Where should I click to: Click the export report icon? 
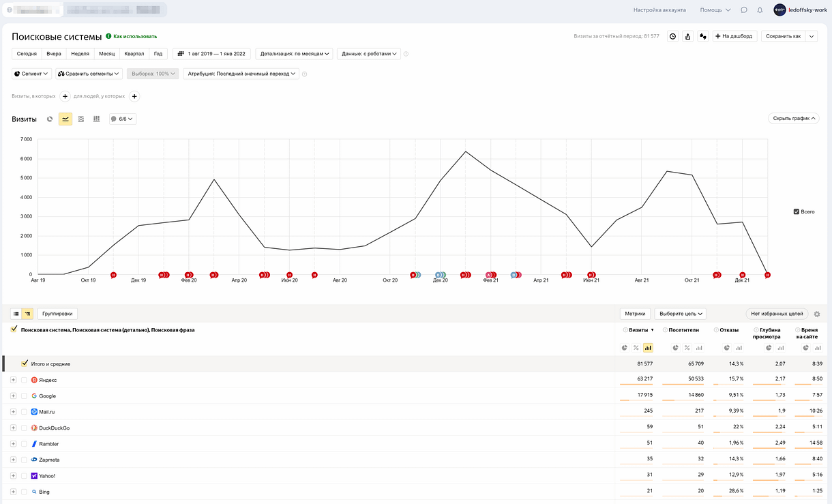687,36
